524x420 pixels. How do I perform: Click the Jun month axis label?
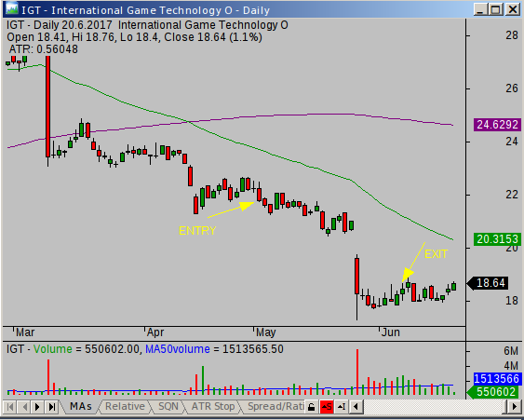[391, 332]
